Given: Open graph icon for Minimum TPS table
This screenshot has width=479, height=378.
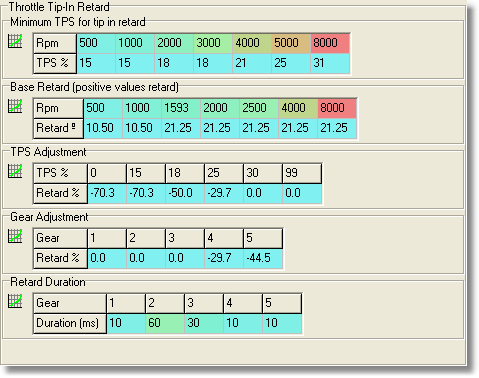Looking at the screenshot, I should coord(15,41).
